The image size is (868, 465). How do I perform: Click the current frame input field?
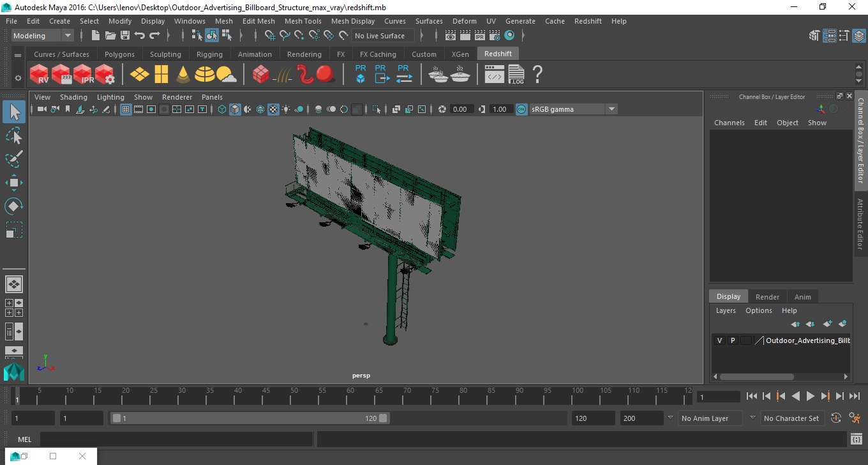coord(718,397)
